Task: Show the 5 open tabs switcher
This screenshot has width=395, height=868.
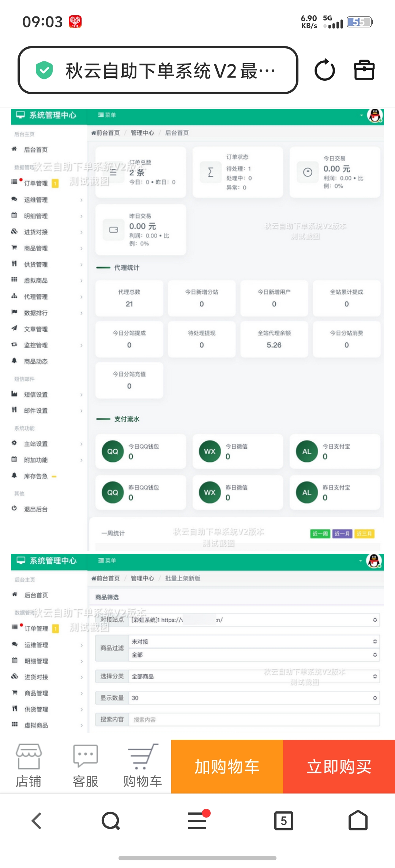Action: click(283, 821)
